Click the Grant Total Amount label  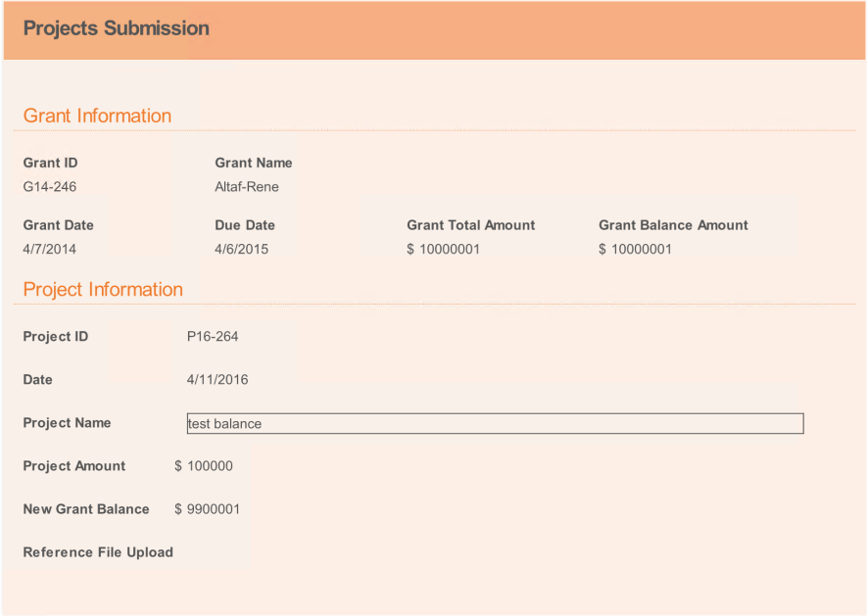tap(471, 225)
